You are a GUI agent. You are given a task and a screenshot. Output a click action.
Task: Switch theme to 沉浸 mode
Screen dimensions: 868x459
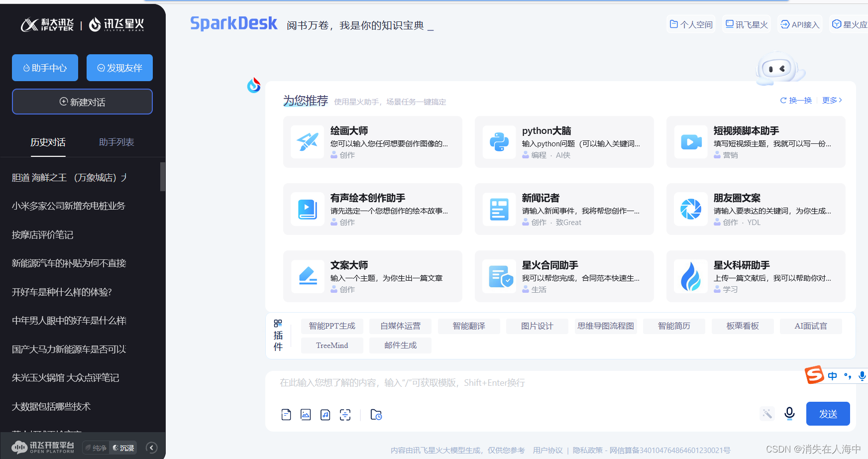[123, 448]
